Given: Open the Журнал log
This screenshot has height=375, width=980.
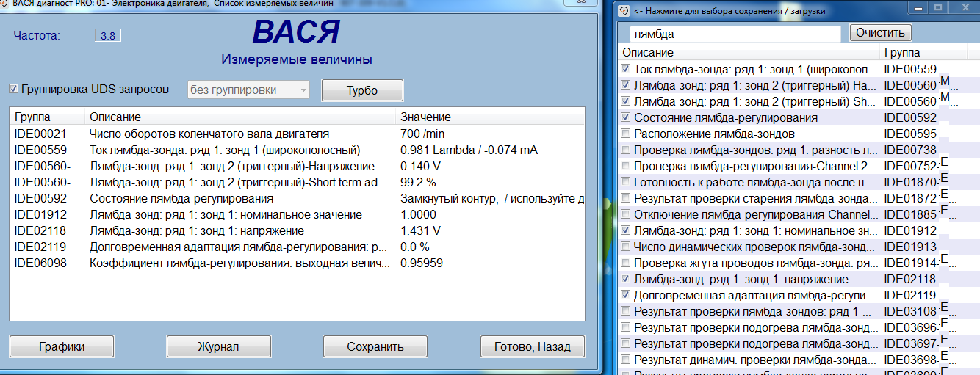Looking at the screenshot, I should tap(218, 347).
